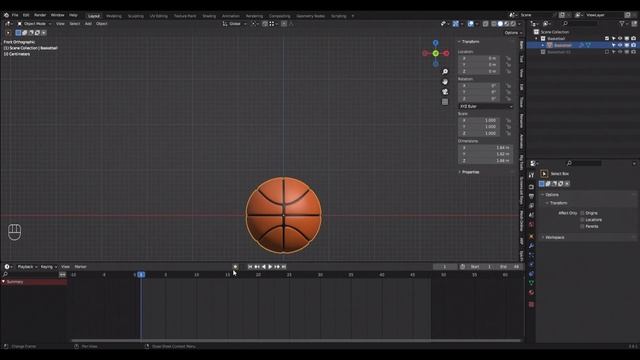Open the Window menu
The image size is (640, 360).
tap(58, 15)
